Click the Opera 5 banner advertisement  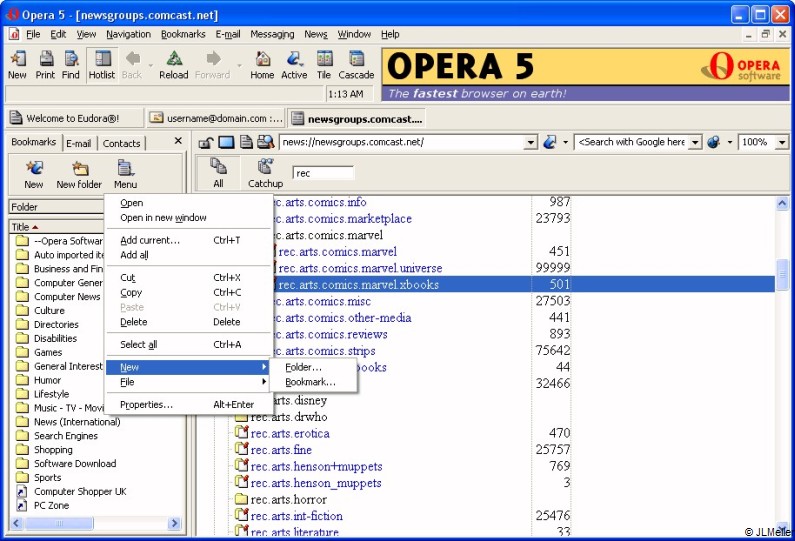point(586,75)
